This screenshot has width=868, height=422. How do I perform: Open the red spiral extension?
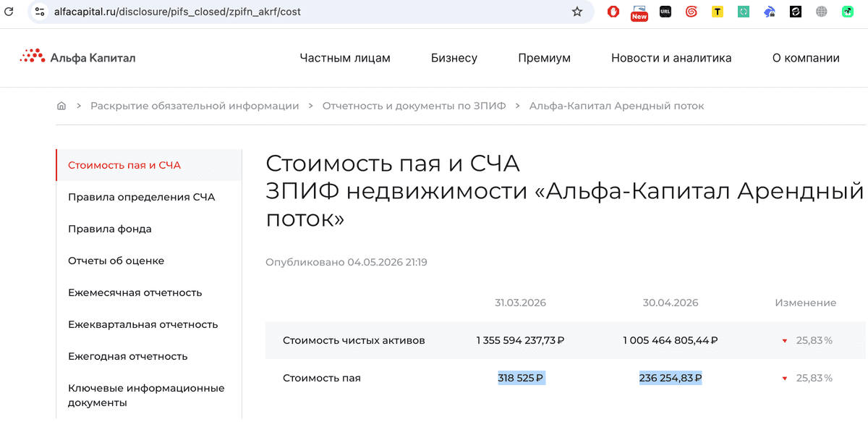tap(692, 12)
